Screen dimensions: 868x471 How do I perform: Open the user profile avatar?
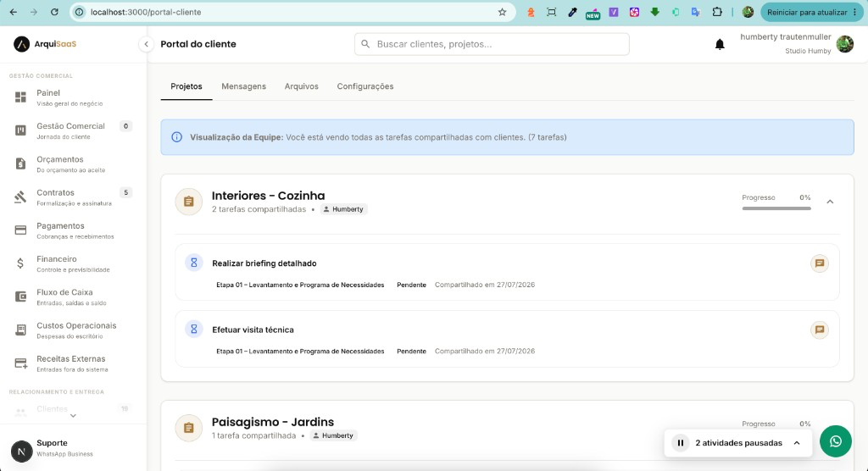tap(845, 44)
